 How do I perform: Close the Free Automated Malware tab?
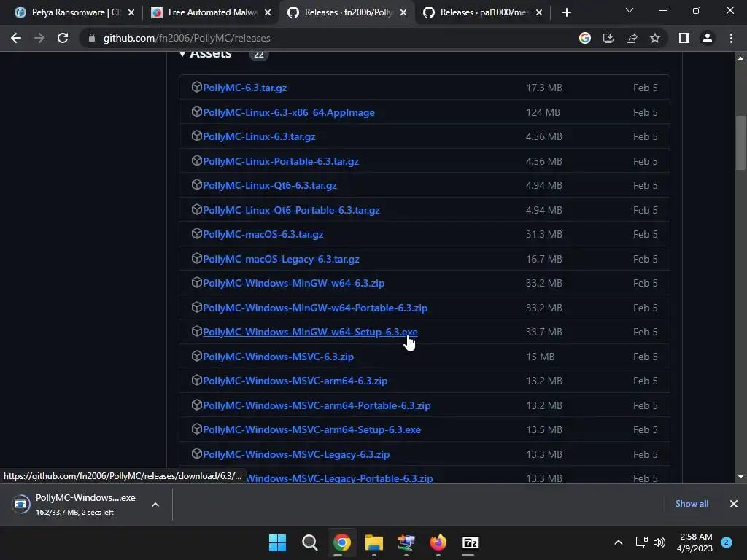(268, 13)
